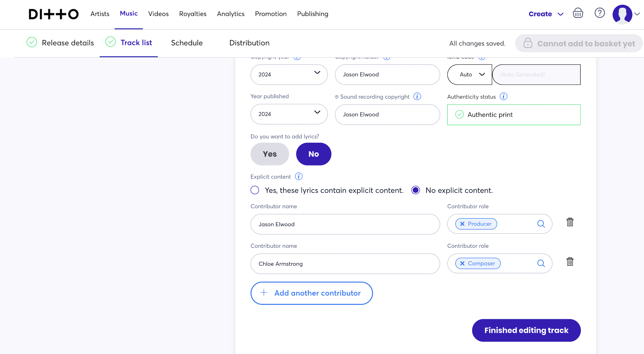Click the Cannot add to basket yet button
644x354 pixels.
pos(579,43)
